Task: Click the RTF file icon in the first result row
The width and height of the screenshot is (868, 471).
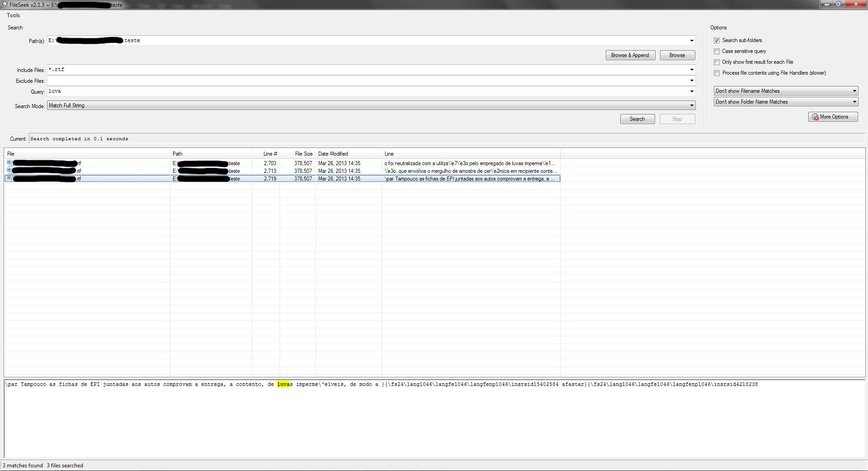Action: pos(9,163)
